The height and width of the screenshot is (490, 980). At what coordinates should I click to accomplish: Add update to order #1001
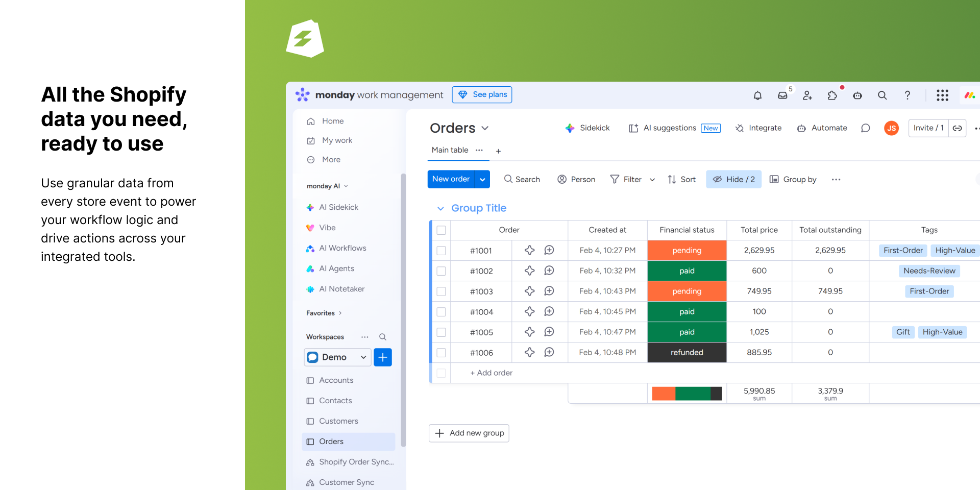[549, 250]
